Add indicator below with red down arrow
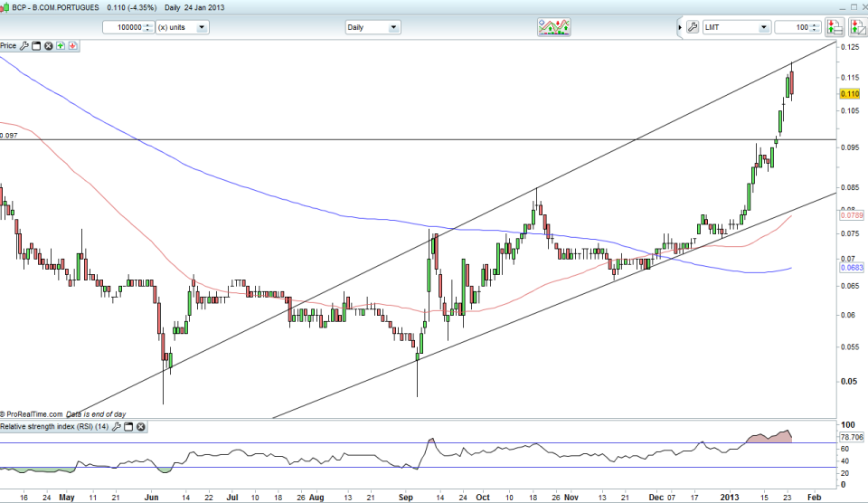868x503 pixels. point(72,46)
